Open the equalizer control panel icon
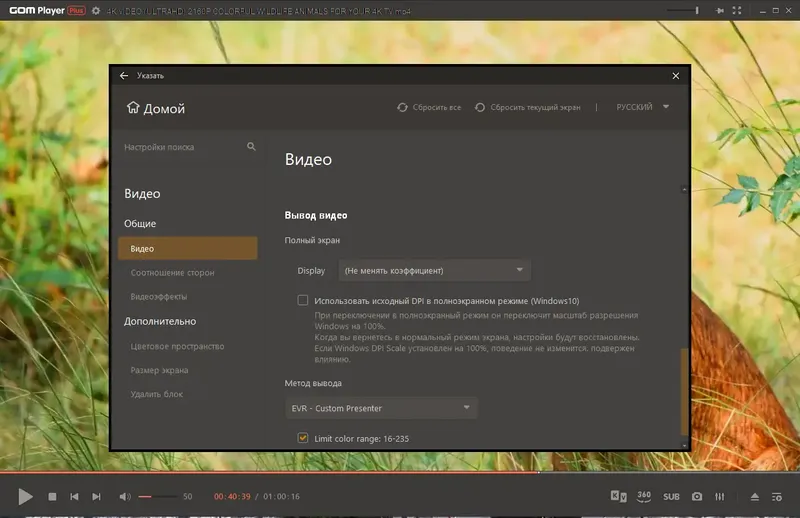The image size is (800, 518). (719, 497)
